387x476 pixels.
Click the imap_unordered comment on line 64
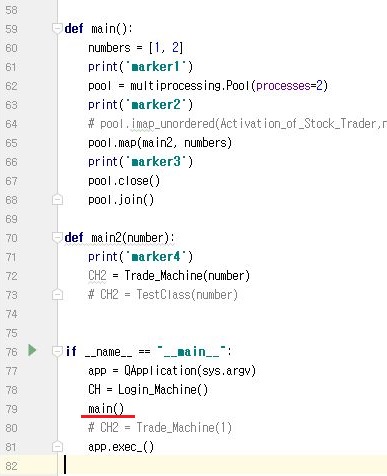237,124
